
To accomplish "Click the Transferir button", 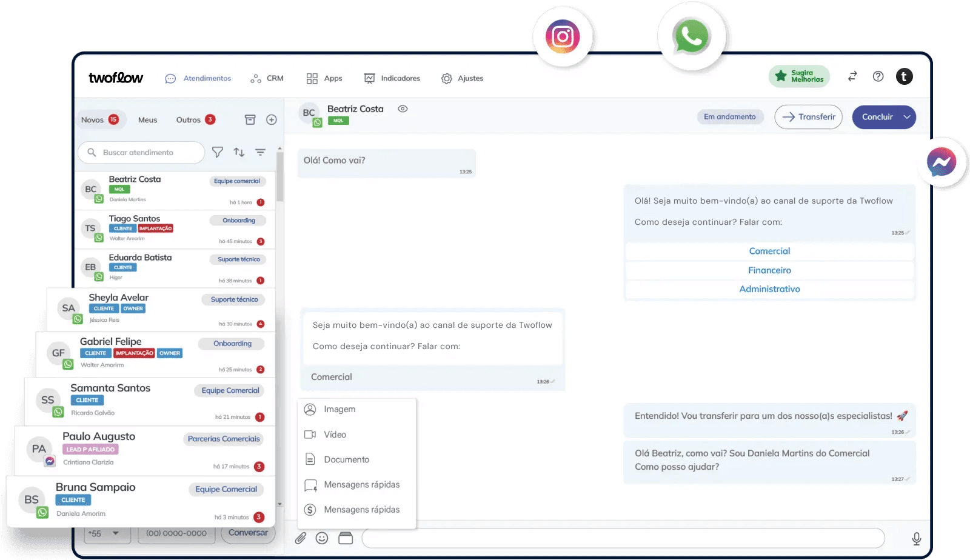I will (x=808, y=117).
